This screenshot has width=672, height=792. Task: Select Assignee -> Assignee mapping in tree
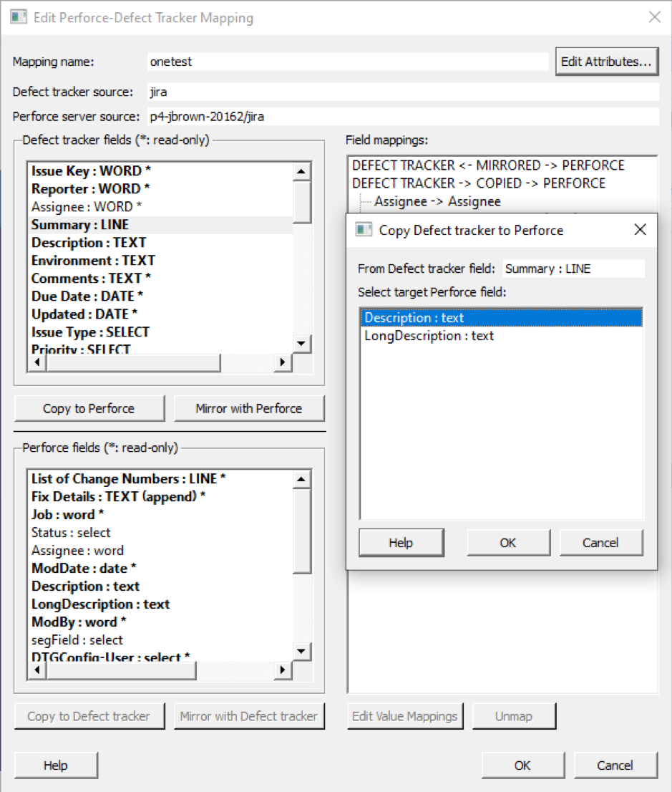click(437, 202)
